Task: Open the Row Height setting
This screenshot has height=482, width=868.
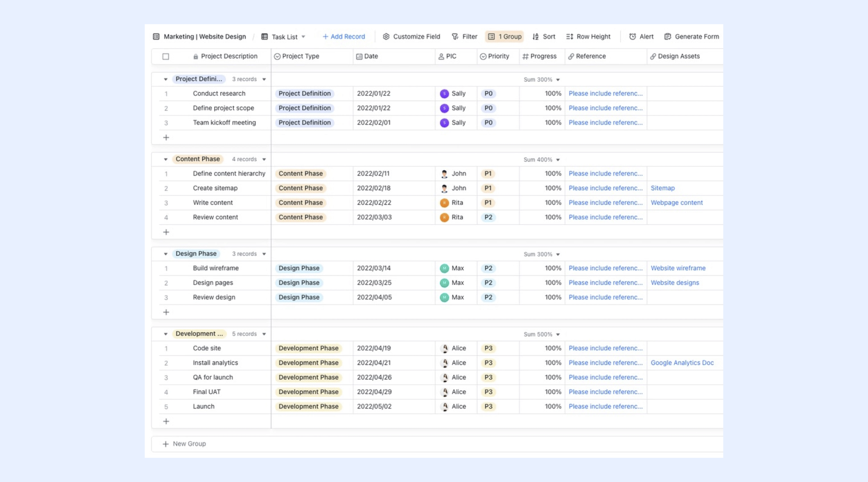Action: 588,37
